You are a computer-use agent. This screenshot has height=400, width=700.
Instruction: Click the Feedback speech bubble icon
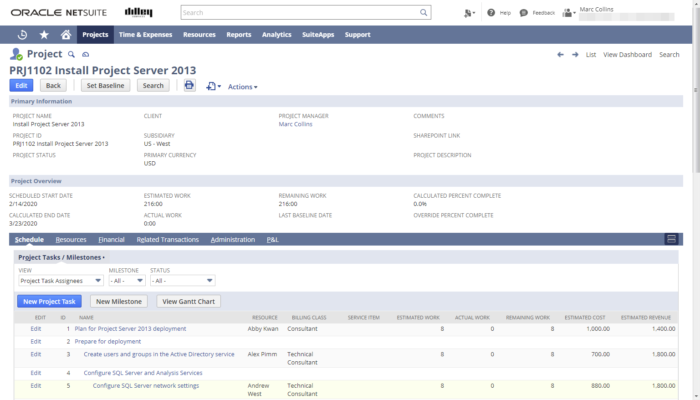tap(524, 13)
